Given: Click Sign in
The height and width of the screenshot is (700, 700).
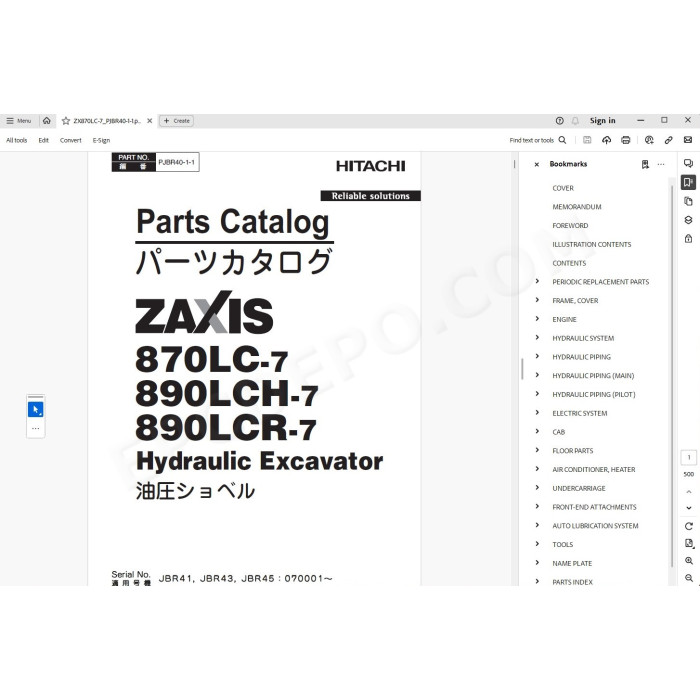Looking at the screenshot, I should tap(602, 121).
